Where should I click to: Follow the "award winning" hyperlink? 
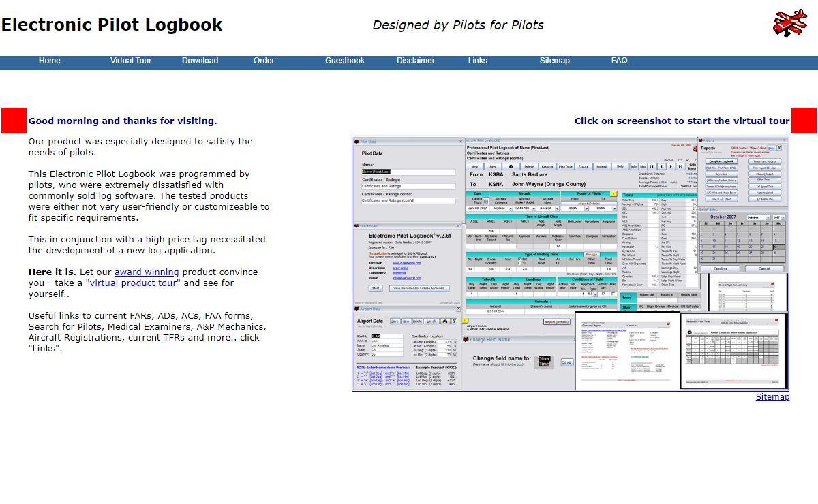click(147, 272)
